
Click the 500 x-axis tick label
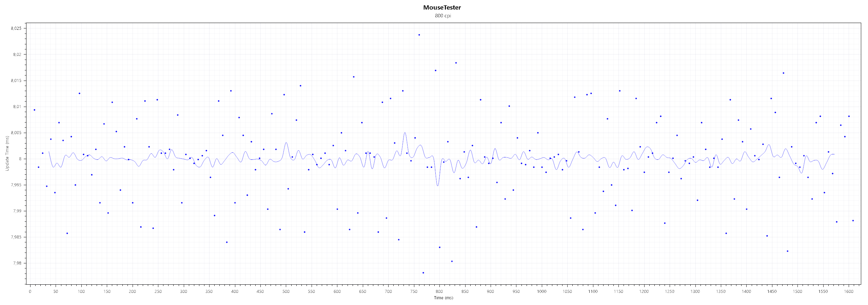tap(286, 291)
